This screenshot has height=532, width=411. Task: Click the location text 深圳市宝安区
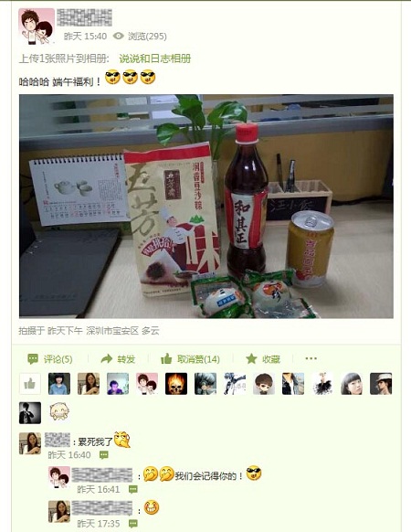click(112, 331)
